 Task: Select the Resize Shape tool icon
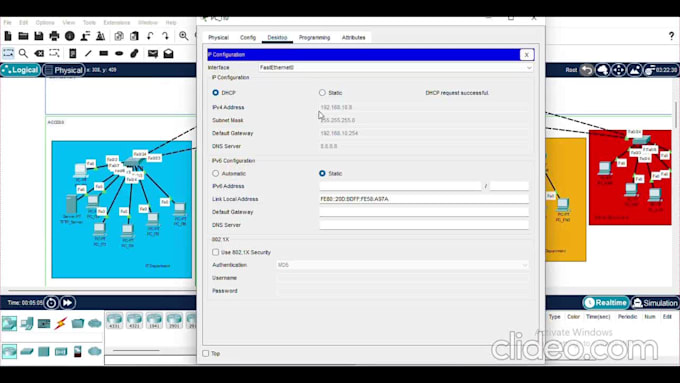[x=54, y=53]
